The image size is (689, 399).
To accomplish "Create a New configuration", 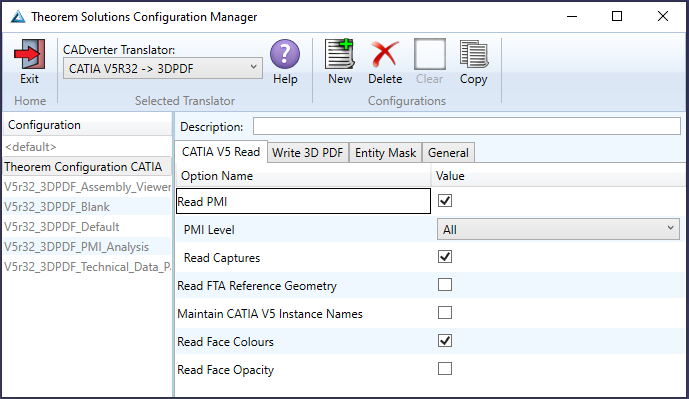I will point(340,54).
